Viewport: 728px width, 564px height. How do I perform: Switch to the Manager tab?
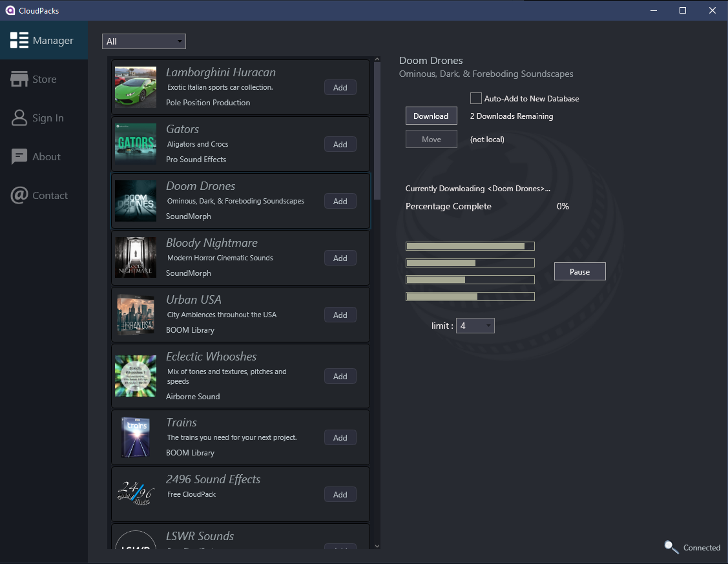(x=44, y=41)
